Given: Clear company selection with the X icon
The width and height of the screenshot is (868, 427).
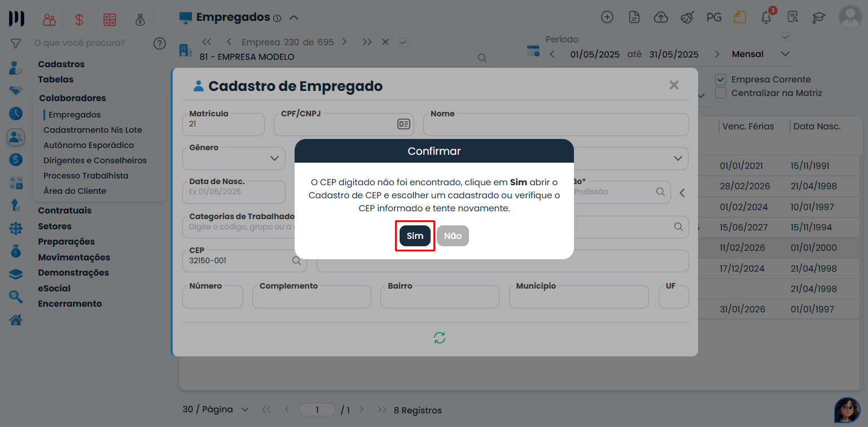Looking at the screenshot, I should (385, 42).
